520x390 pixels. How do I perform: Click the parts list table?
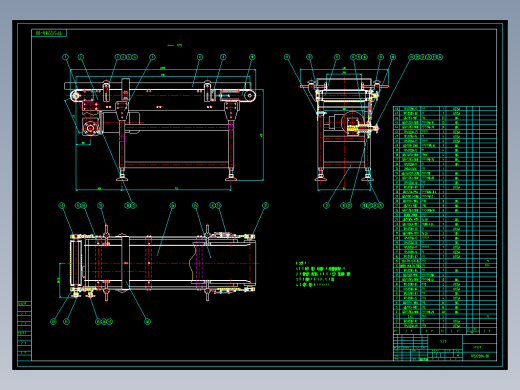pos(445,220)
